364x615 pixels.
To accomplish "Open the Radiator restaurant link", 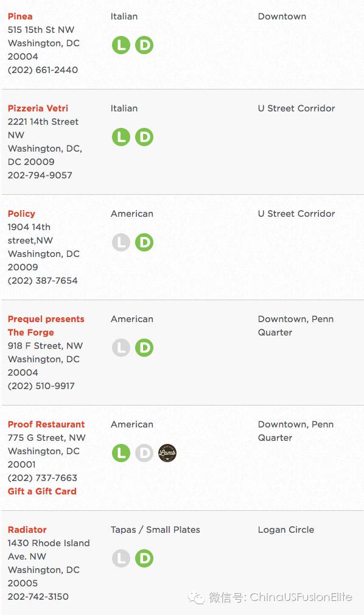I will [27, 530].
